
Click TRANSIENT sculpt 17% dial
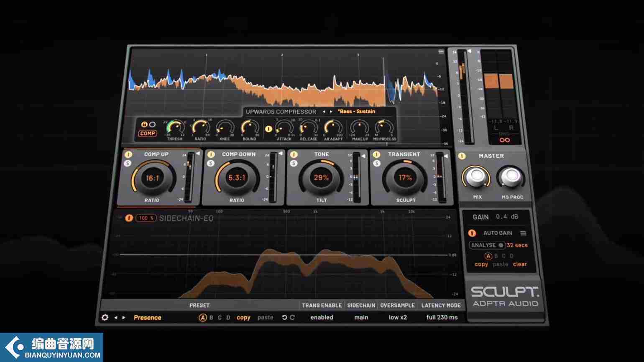405,178
